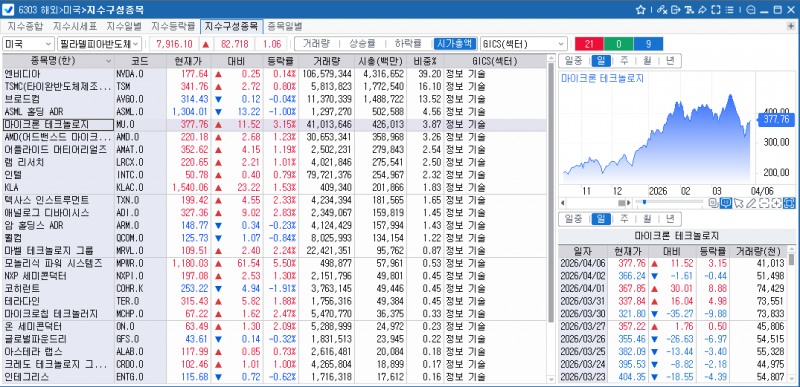The height and width of the screenshot is (387, 800).
Task: Open the 'GICS(섹터)' classification dropdown
Action: [x=523, y=44]
